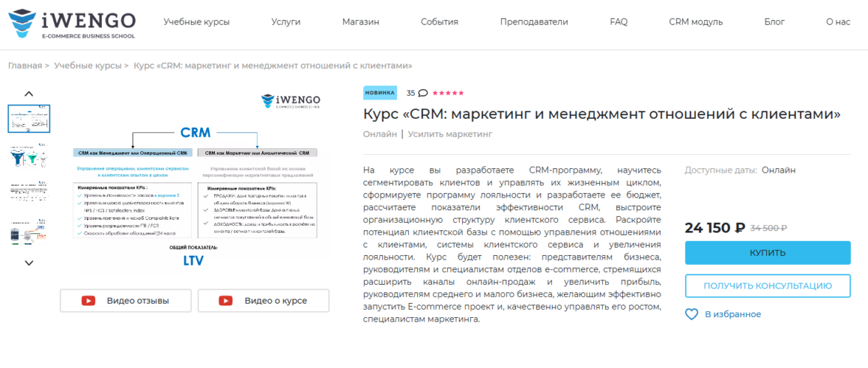
Task: Open the FAQ menu item
Action: click(x=619, y=22)
